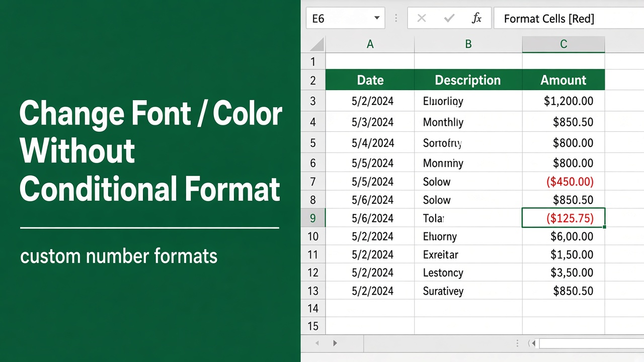Select the $6,00.00 amount cell
This screenshot has width=644, height=362.
point(563,236)
